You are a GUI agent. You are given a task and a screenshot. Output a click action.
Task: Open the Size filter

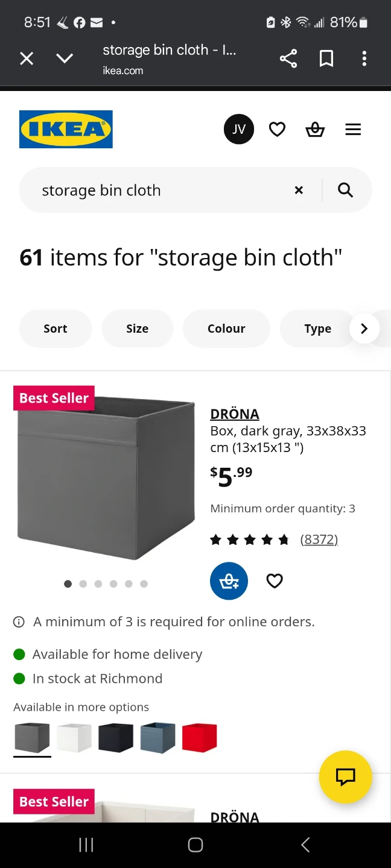(137, 329)
